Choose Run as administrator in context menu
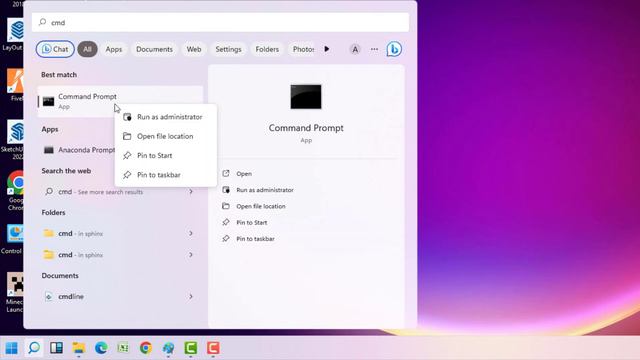Viewport: 640px width, 360px height. [165, 117]
